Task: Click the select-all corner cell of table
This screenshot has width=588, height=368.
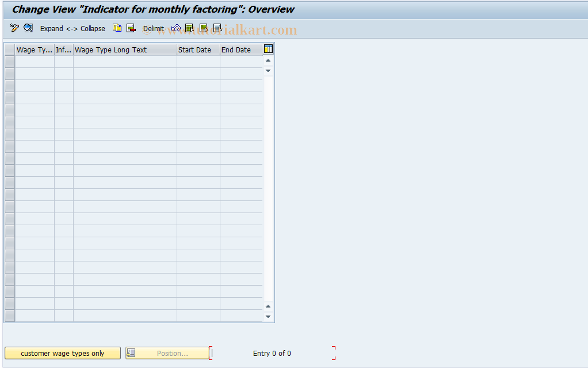Action: coord(10,50)
